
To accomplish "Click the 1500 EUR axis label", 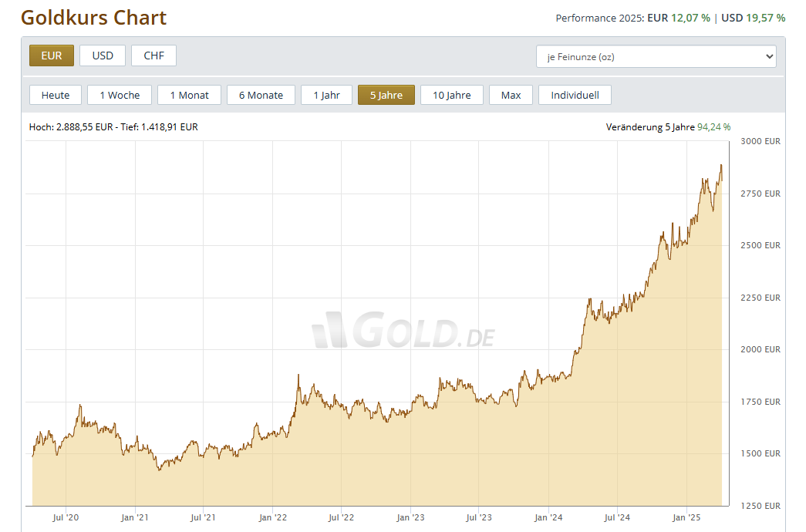I will (x=760, y=454).
